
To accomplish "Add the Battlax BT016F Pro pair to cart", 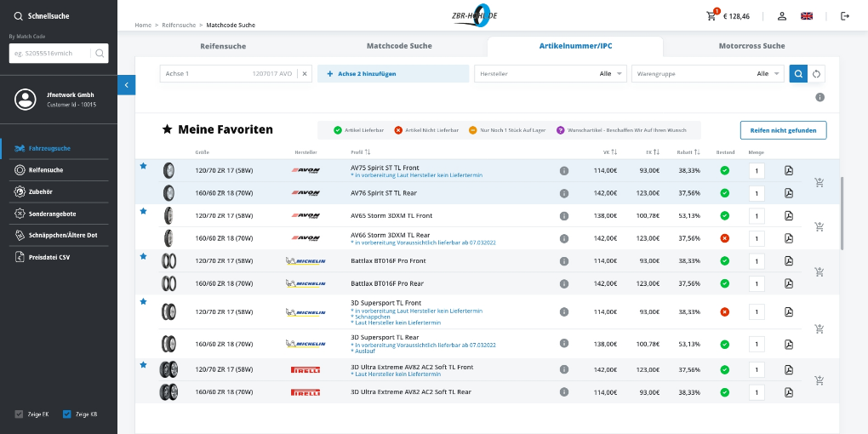I will point(819,271).
